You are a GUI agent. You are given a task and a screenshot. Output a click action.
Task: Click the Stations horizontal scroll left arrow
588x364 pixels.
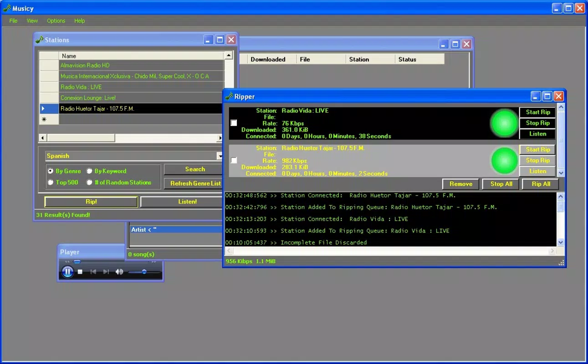(43, 138)
